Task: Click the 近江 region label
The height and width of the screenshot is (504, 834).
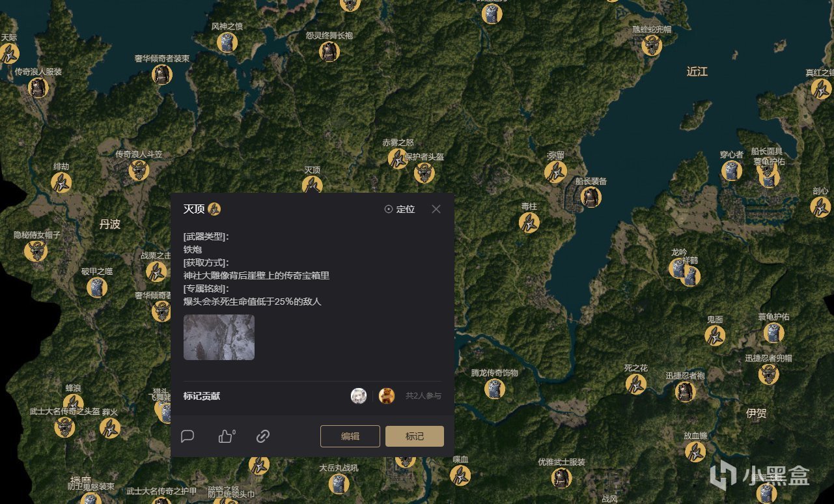Action: 697,72
